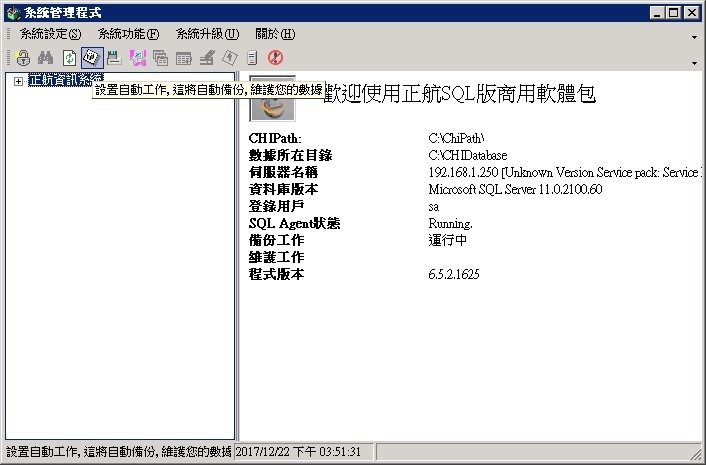Expand the 正航資訊系統 tree node
706x465 pixels.
pos(18,81)
